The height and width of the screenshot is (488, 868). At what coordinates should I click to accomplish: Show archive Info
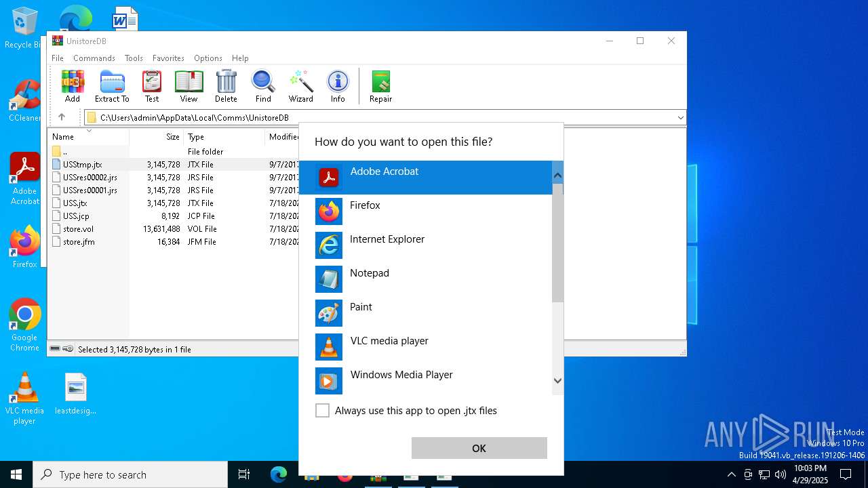click(x=338, y=86)
